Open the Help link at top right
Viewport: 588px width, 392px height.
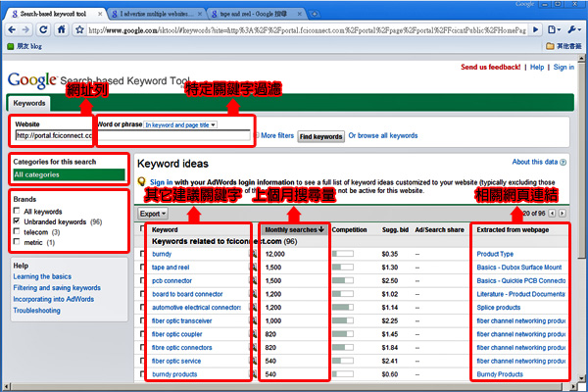tap(537, 68)
